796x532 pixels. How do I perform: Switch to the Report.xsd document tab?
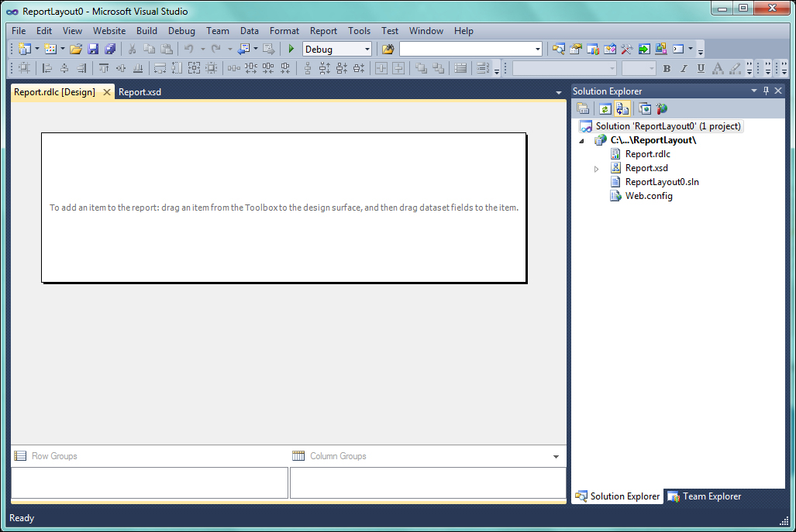(140, 92)
